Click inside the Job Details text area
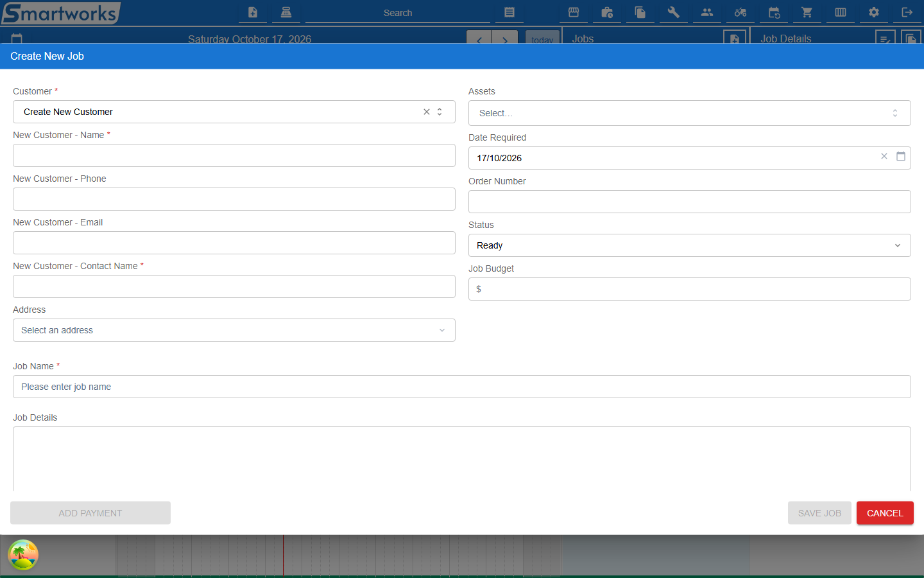 [462, 459]
